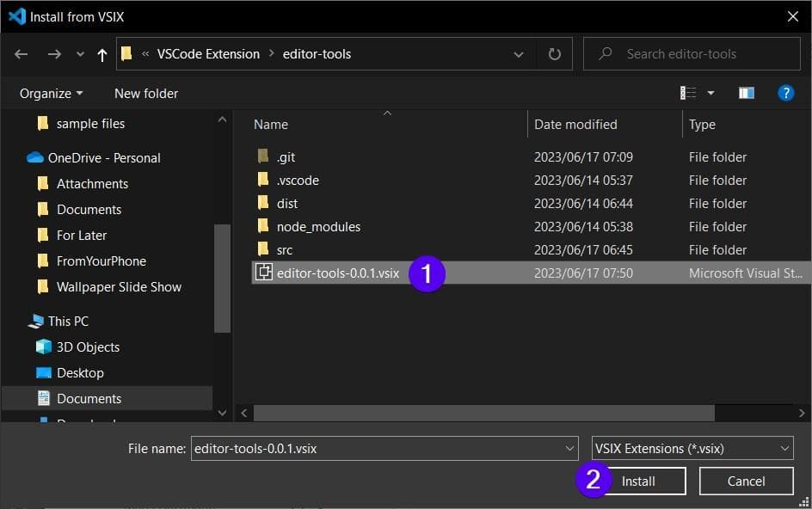Screen dimensions: 812x509
Task: Open the Organize menu
Action: 51,94
